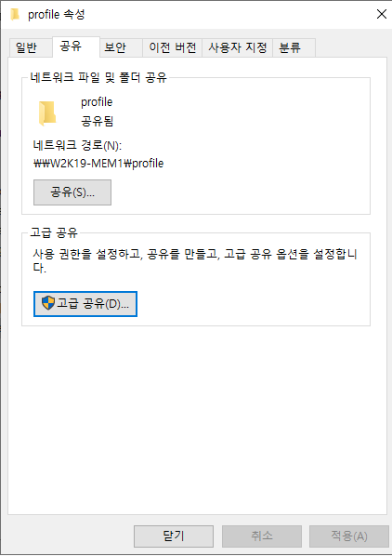Click the profile folder name text

tap(97, 102)
